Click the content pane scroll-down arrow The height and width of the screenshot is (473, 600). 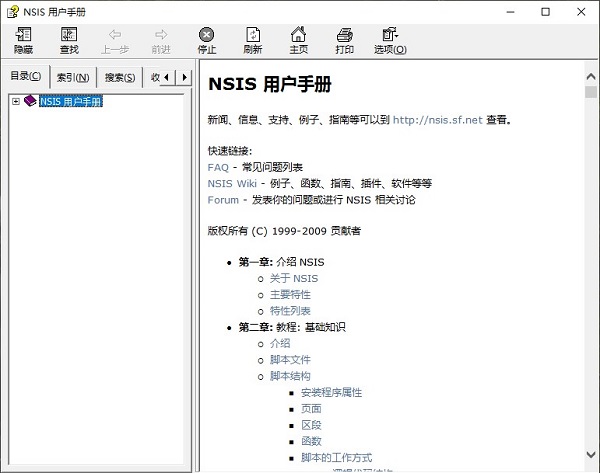coord(591,464)
